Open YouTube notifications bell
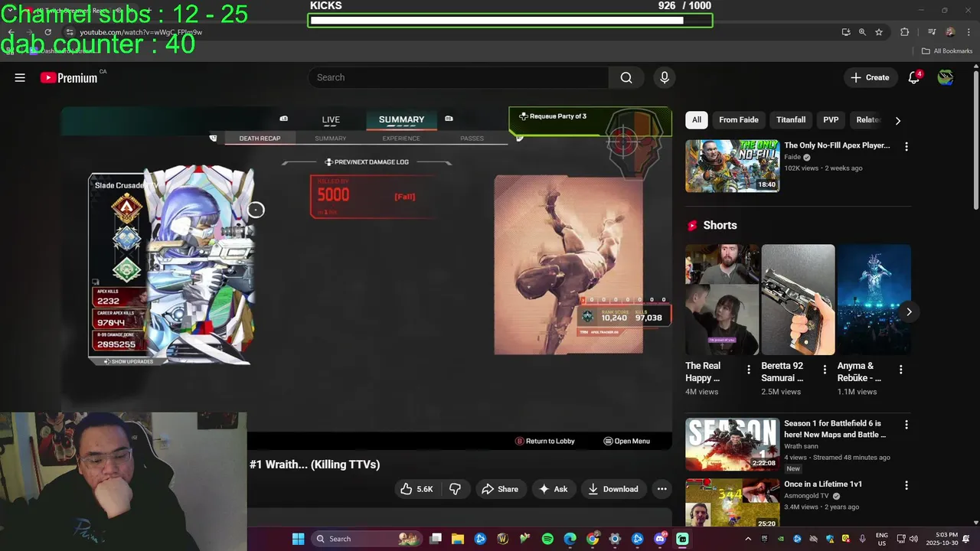Viewport: 980px width, 551px height. (x=913, y=77)
